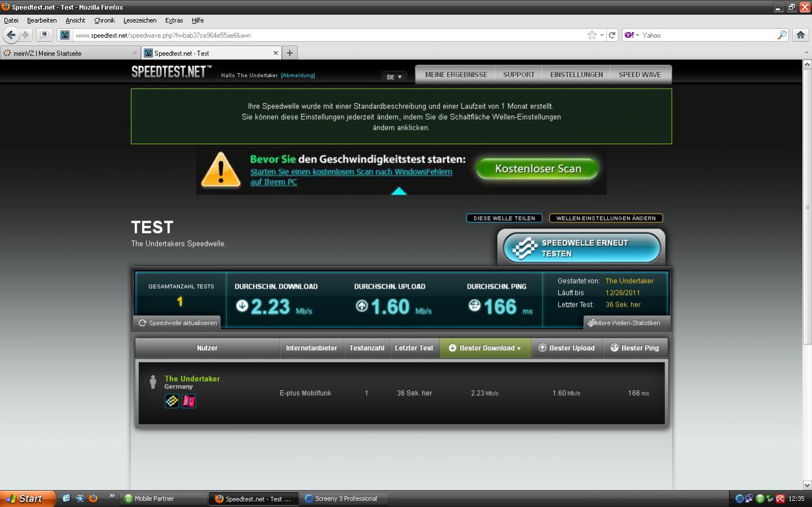The height and width of the screenshot is (507, 812).
Task: Click Firefox quick launch icon in taskbar
Action: click(93, 498)
